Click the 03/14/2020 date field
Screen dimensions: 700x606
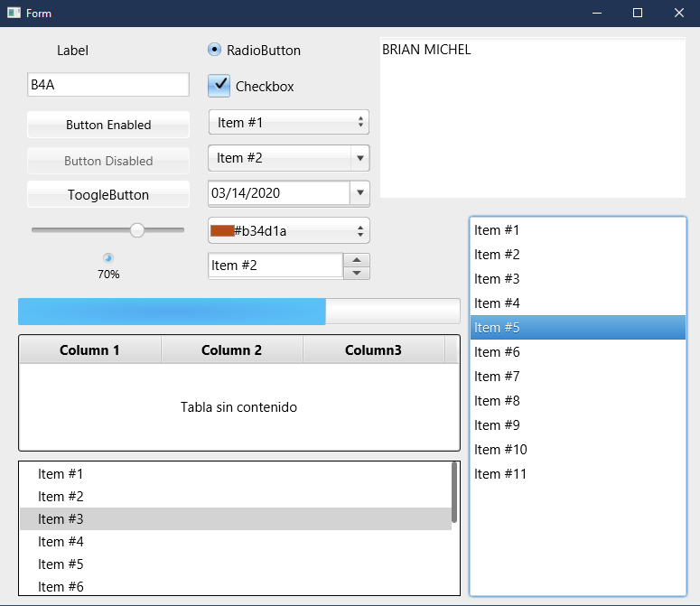point(279,193)
